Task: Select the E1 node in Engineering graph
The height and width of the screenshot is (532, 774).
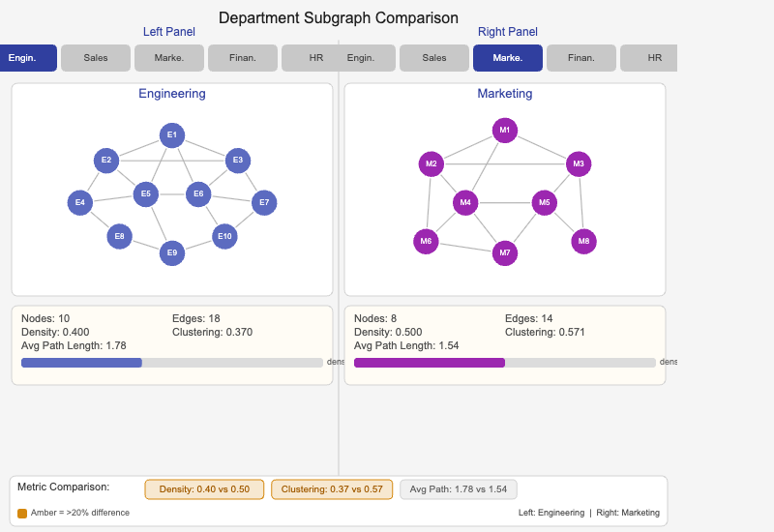Action: 171,135
